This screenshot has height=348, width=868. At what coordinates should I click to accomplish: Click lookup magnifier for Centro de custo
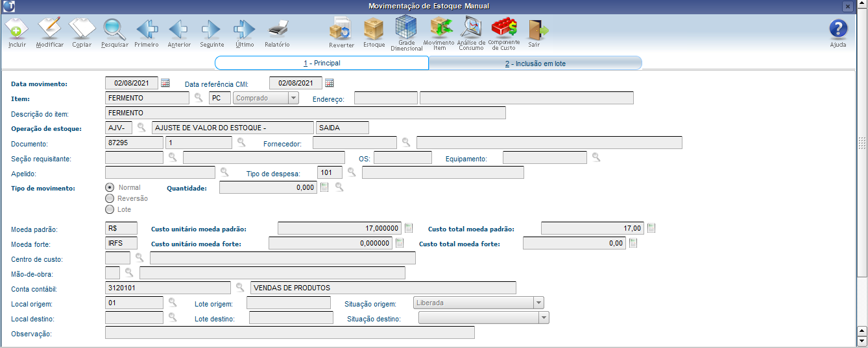click(x=139, y=257)
